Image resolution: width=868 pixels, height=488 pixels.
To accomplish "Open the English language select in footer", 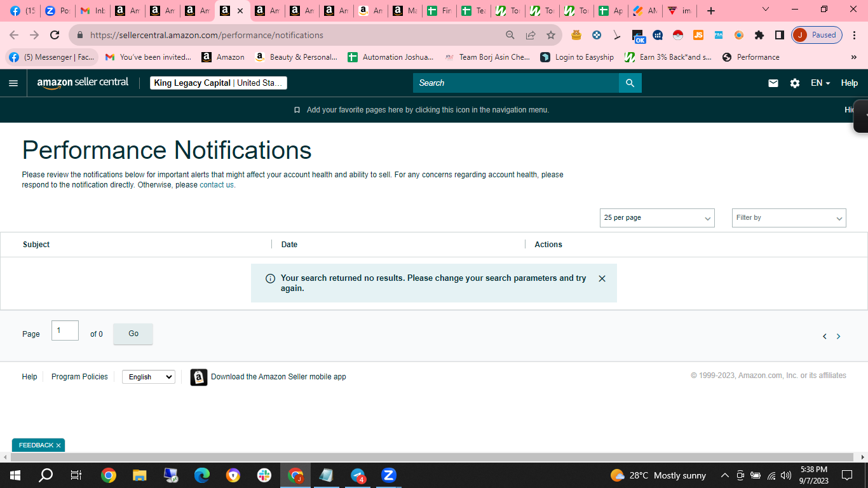I will point(149,377).
